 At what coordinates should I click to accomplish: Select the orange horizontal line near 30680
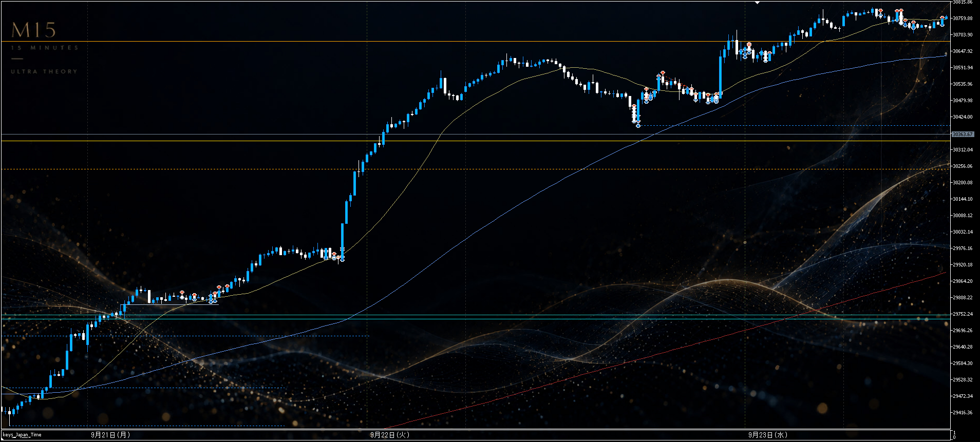tap(475, 41)
